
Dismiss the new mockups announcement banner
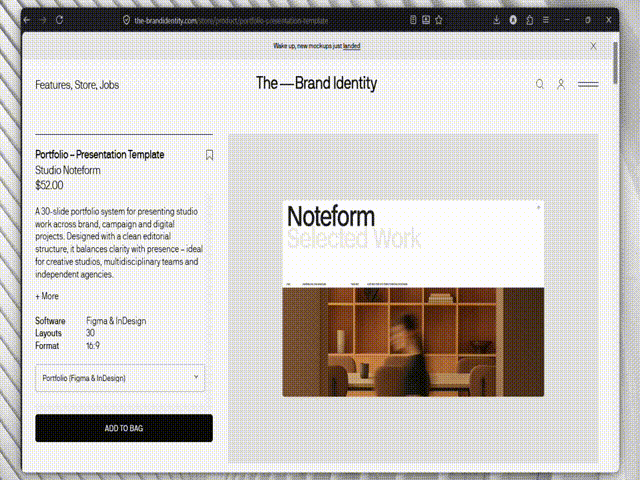pos(593,46)
